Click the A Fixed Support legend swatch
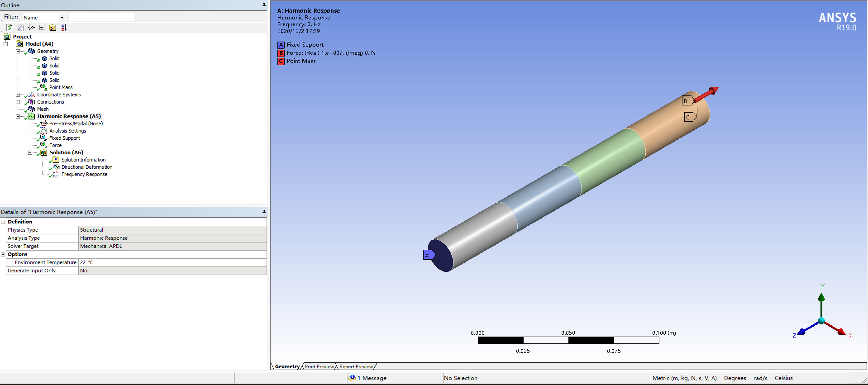Screen dimensions: 868x385 coord(281,45)
